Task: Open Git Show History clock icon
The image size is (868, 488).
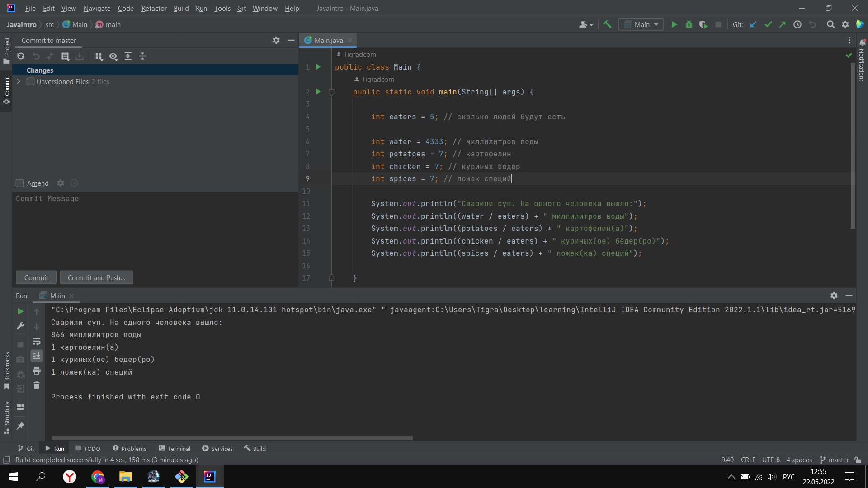Action: [797, 24]
